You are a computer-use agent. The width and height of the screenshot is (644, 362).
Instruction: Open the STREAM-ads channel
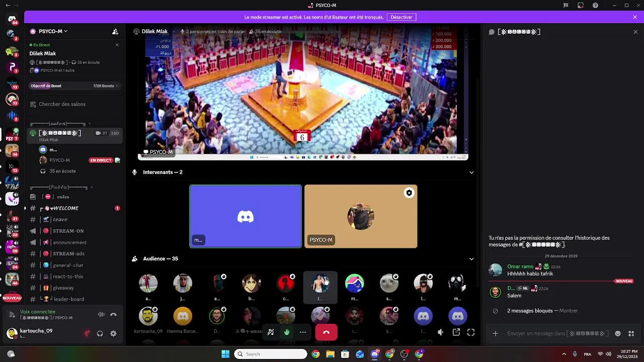pos(75,254)
